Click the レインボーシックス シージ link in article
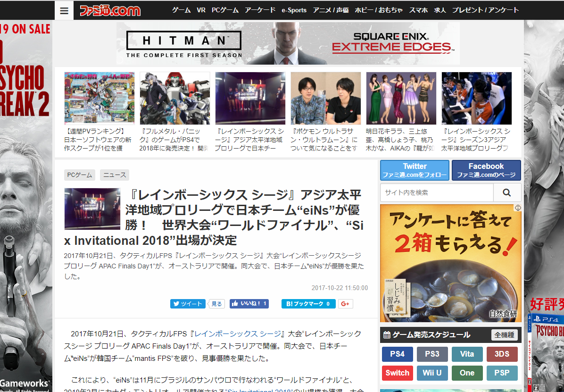This screenshot has width=564, height=392. (x=237, y=334)
